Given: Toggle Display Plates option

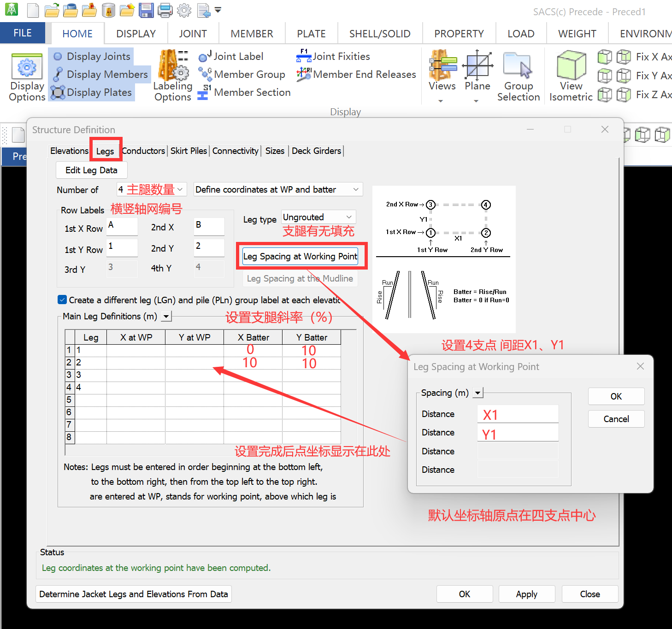Looking at the screenshot, I should 93,93.
